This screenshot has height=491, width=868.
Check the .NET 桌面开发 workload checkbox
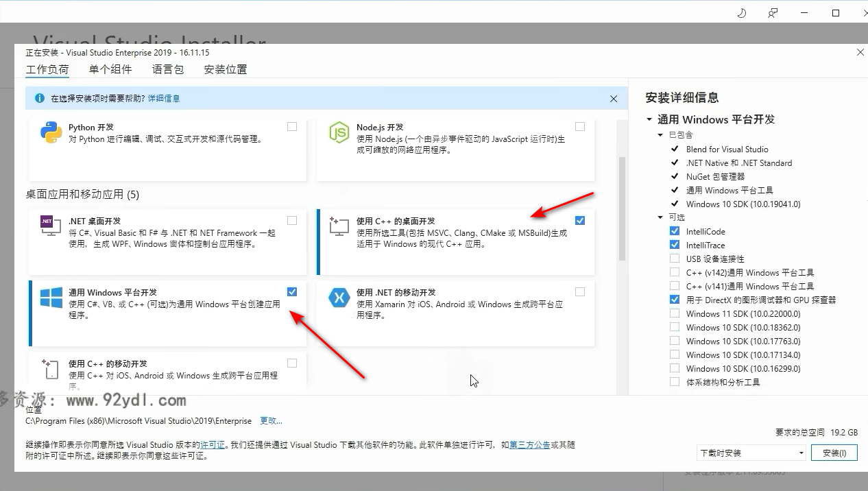[292, 220]
